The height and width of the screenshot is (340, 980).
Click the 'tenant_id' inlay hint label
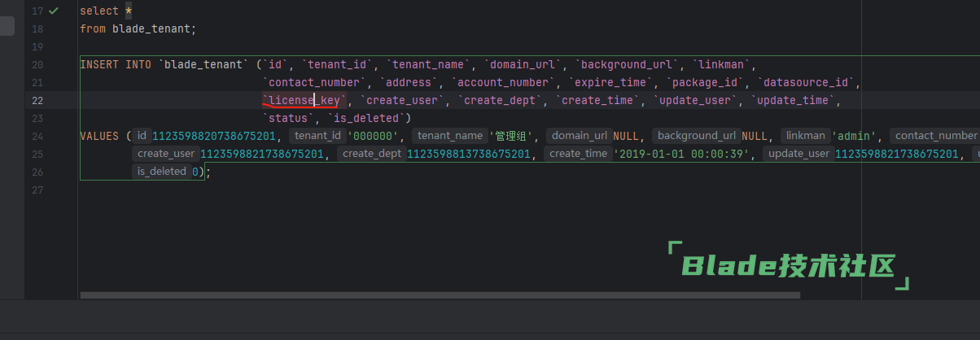pyautogui.click(x=317, y=136)
